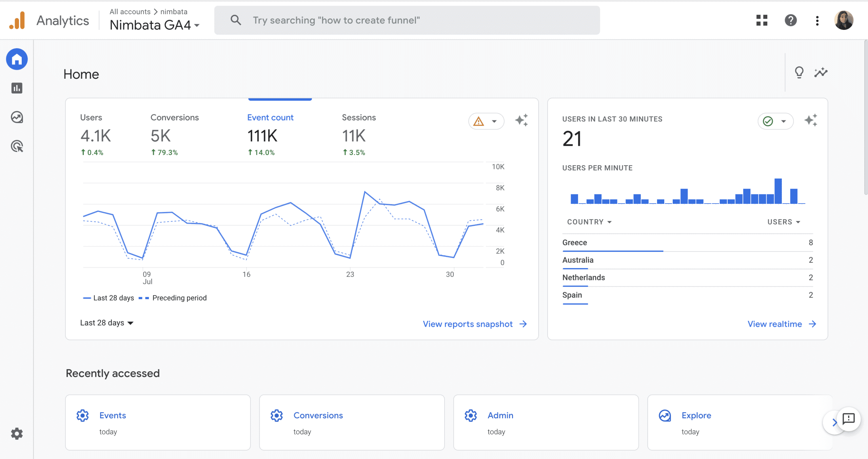Open the Events recently accessed card
The image size is (868, 459).
coord(158,422)
